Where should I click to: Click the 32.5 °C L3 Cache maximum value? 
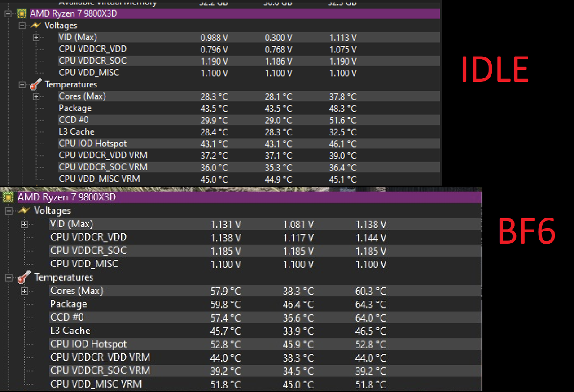coord(343,132)
